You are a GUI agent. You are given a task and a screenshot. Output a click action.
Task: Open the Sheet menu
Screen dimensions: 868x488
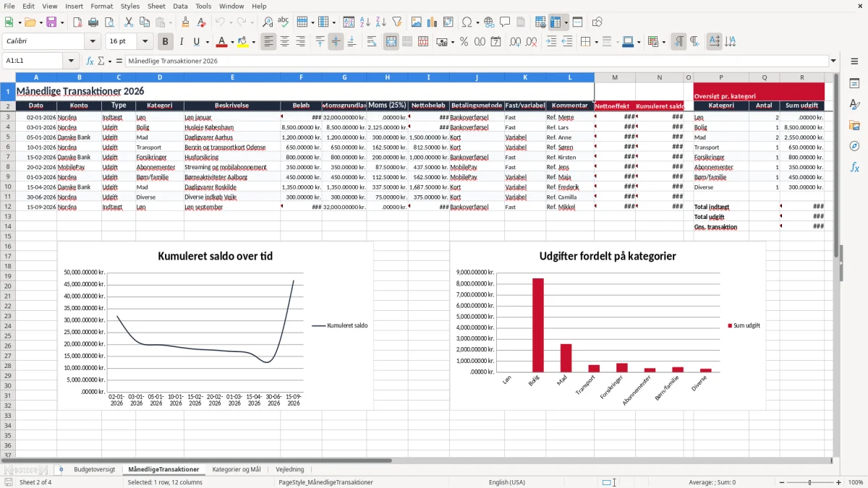156,6
